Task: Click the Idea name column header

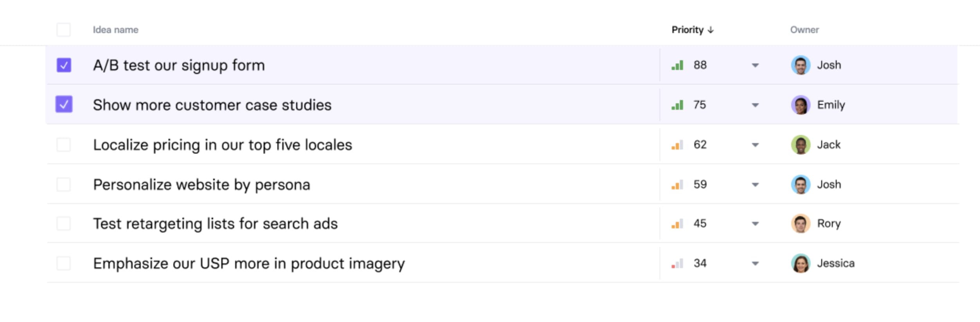Action: point(115,30)
